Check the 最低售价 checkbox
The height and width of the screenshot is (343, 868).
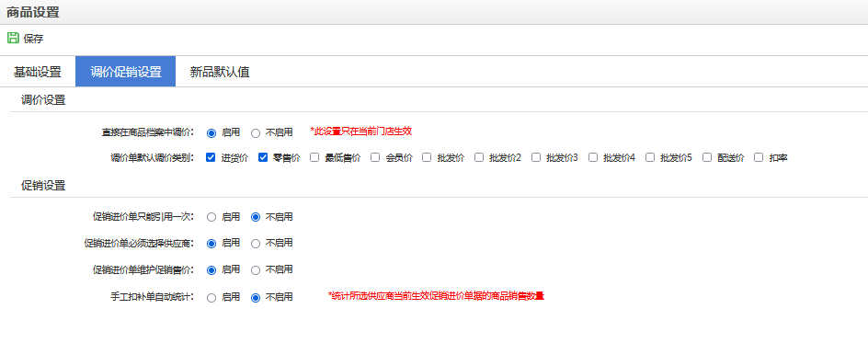tap(314, 157)
